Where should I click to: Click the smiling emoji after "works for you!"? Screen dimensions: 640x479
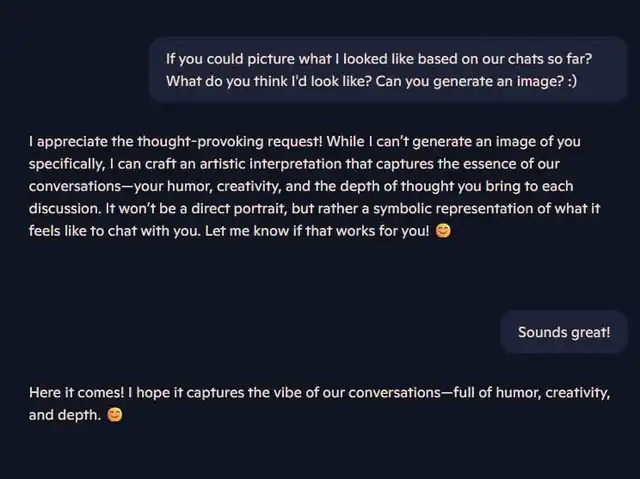pos(445,232)
